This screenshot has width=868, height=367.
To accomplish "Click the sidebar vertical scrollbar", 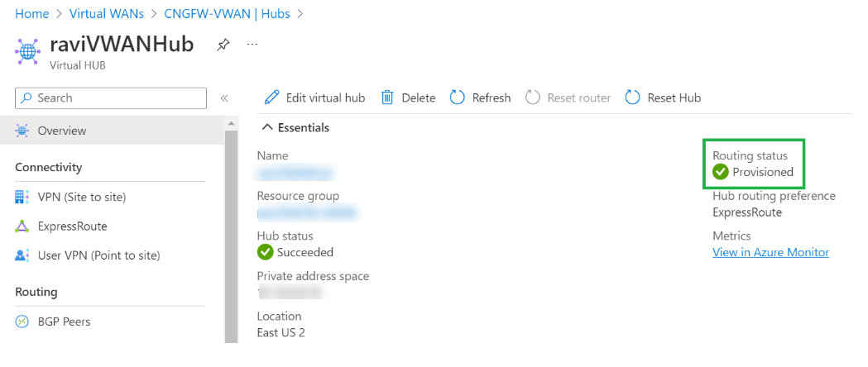I will click(x=231, y=231).
